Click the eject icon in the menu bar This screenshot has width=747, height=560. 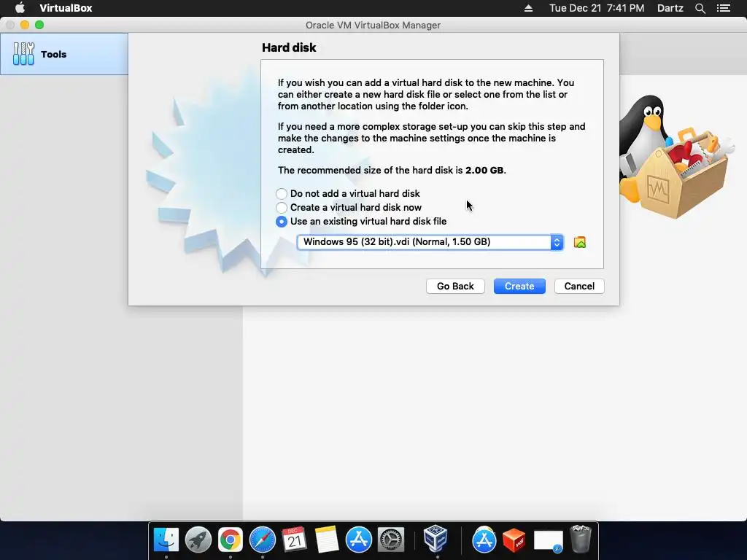click(528, 8)
